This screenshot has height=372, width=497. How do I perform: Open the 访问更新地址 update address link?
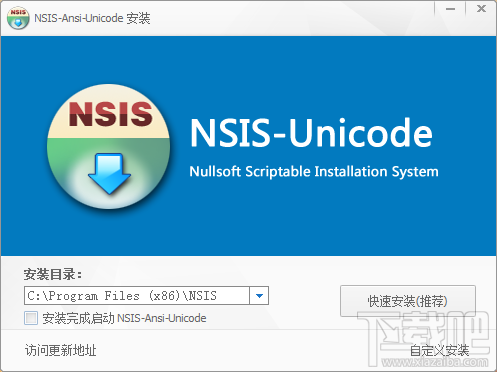61,350
